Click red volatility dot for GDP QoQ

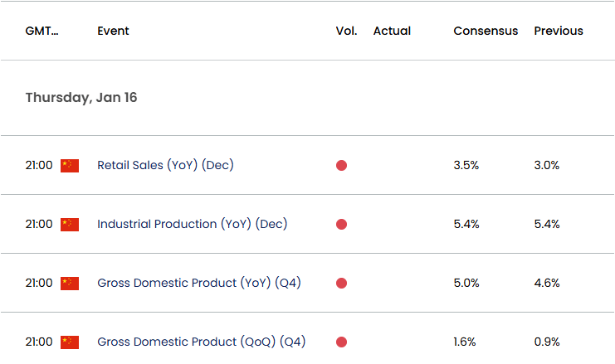coord(341,342)
